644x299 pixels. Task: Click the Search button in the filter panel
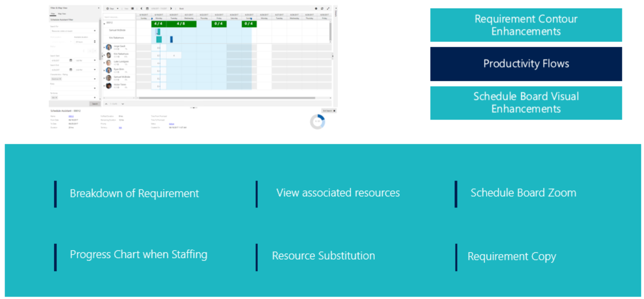click(94, 103)
